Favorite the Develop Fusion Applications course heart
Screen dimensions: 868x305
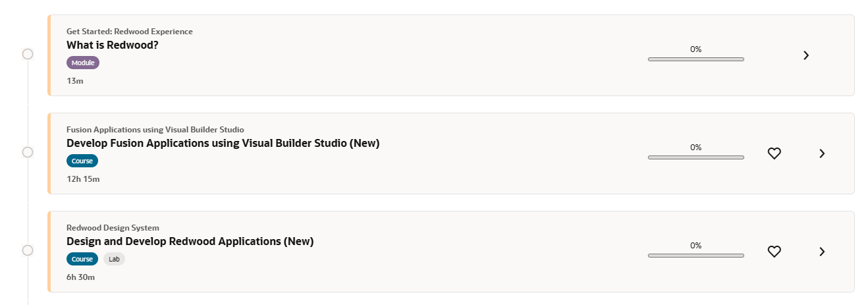(x=774, y=153)
